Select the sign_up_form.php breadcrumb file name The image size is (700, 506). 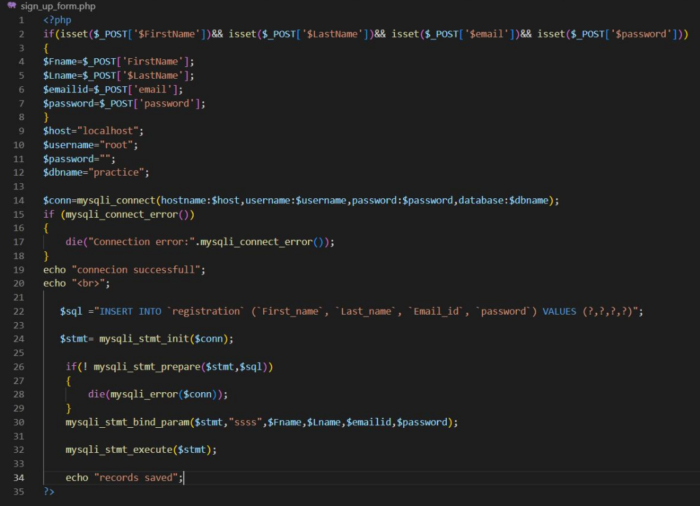click(58, 6)
